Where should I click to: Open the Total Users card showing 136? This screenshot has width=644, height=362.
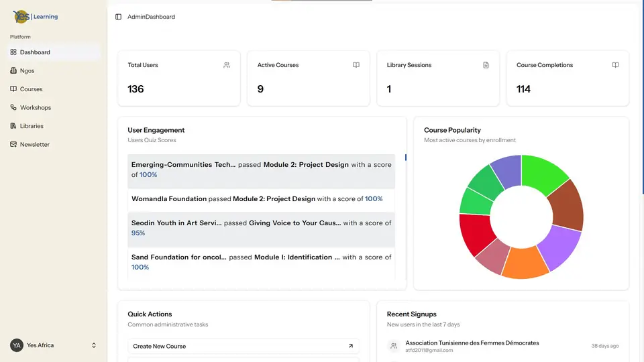(x=179, y=78)
